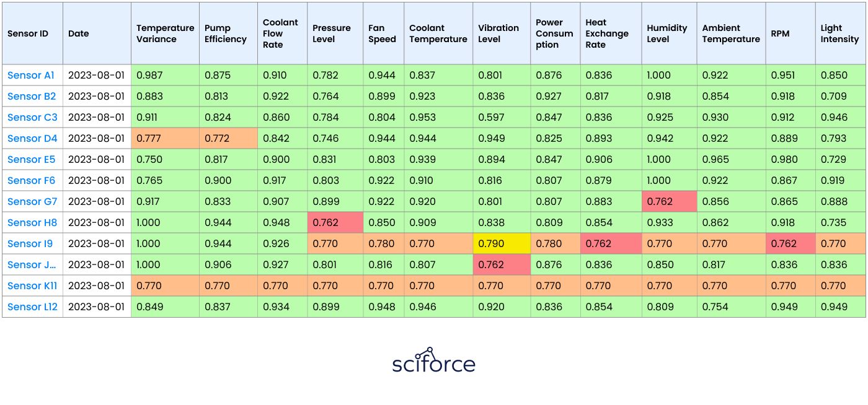This screenshot has width=868, height=405.
Task: Select the red 0.762 cell in Sensor G7 row
Action: tap(669, 201)
